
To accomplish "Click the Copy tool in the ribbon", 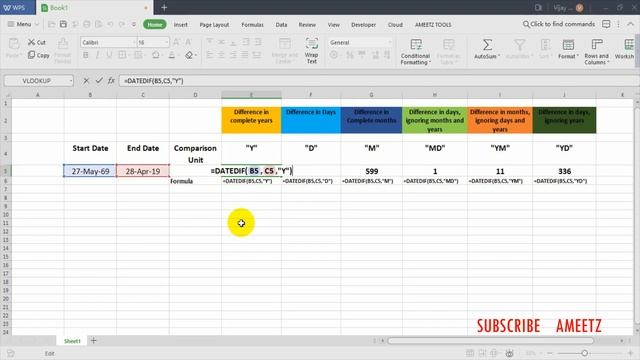I will point(39,55).
